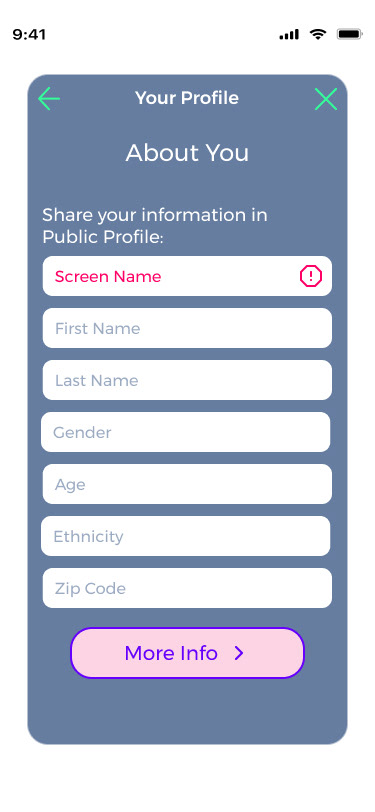Open the Ethnicity field
The width and height of the screenshot is (375, 812).
pos(185,536)
